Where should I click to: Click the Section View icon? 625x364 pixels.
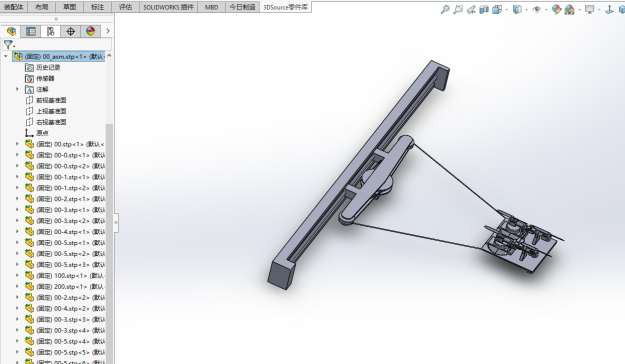484,9
